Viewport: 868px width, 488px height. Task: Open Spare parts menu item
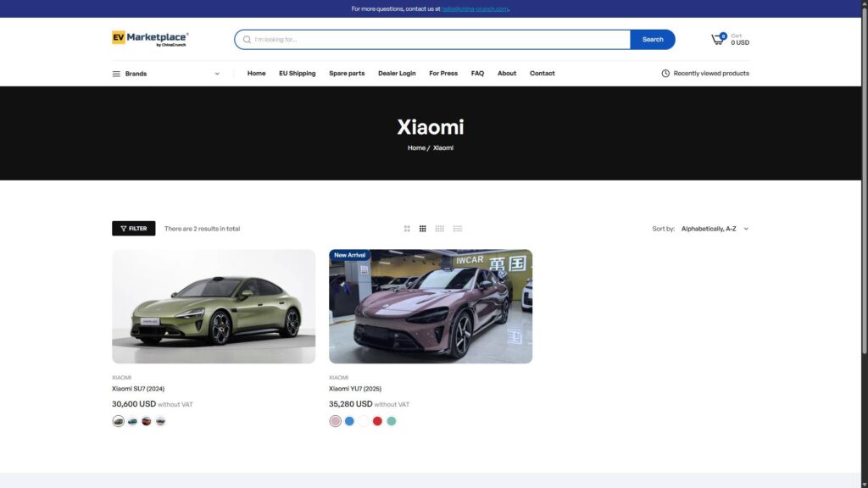coord(347,73)
